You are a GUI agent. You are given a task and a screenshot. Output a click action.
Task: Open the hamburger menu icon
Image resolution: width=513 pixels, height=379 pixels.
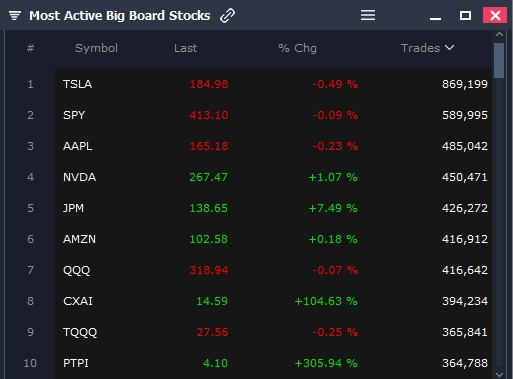tap(368, 15)
